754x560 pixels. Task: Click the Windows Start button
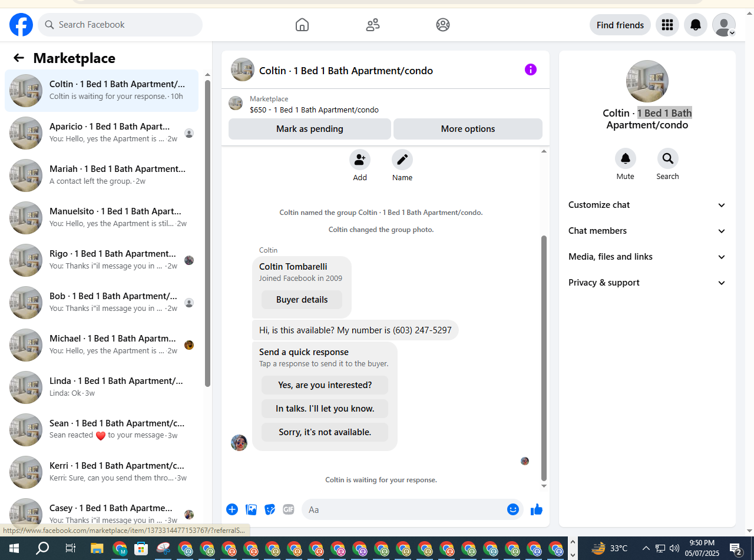(x=14, y=549)
